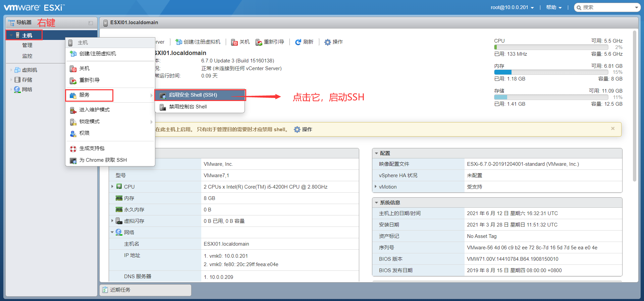Click the 内存 usage bar
Image resolution: width=644 pixels, height=301 pixels.
(551, 72)
